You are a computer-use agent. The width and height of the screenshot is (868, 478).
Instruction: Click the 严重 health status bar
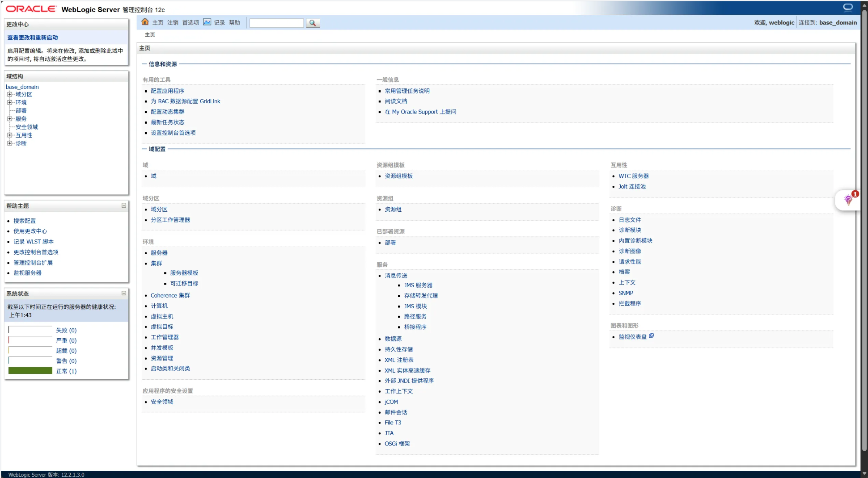[30, 340]
